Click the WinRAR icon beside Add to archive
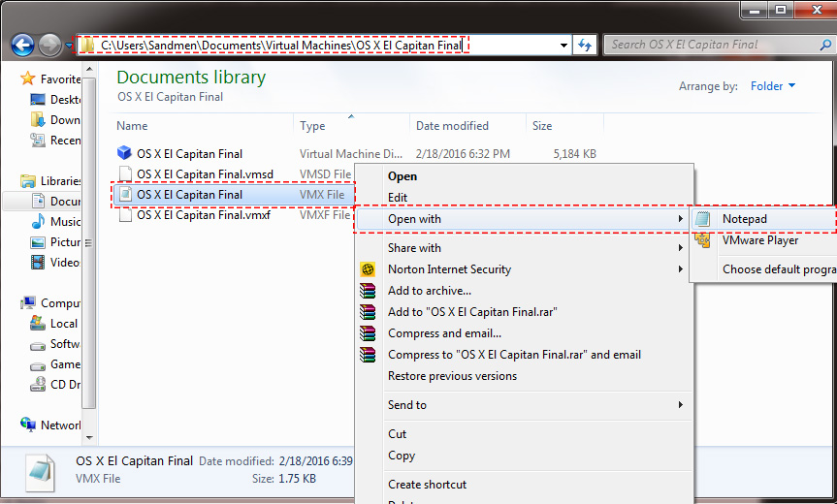 pos(368,291)
